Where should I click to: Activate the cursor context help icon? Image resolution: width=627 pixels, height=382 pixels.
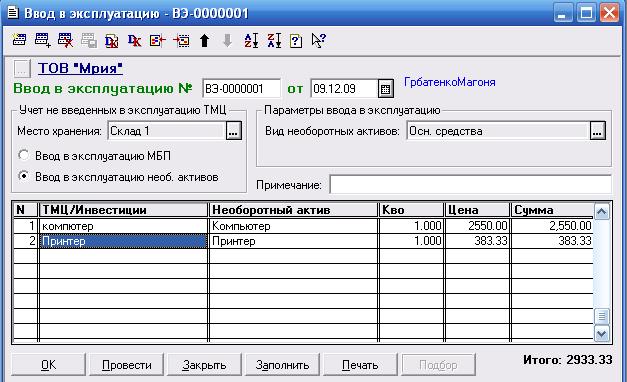(x=319, y=40)
